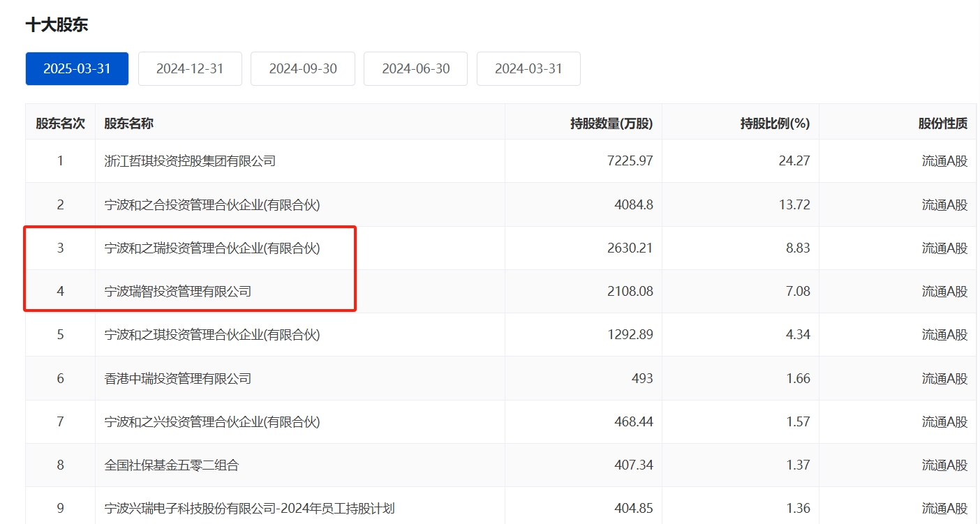Click the holding ratio 13.72

point(794,204)
